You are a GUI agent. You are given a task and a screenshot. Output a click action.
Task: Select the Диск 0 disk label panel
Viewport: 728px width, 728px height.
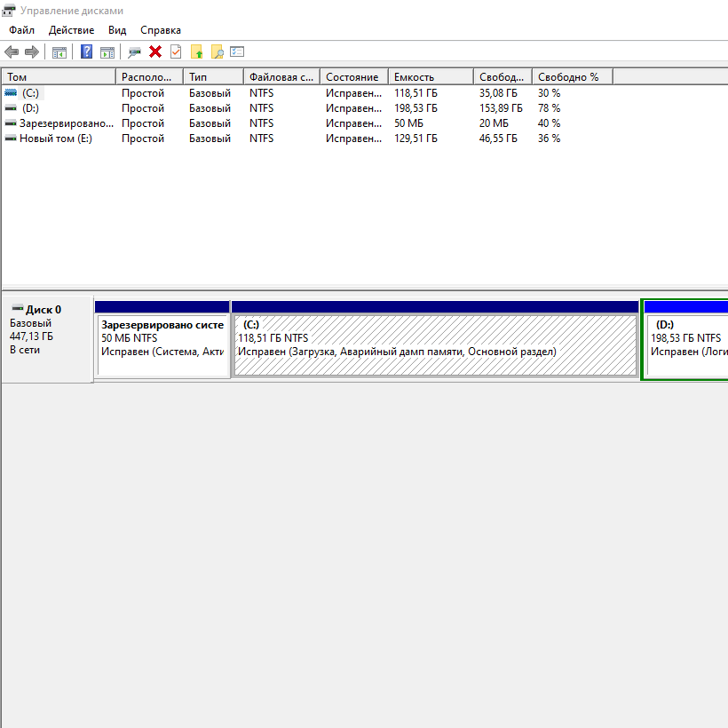tap(47, 340)
